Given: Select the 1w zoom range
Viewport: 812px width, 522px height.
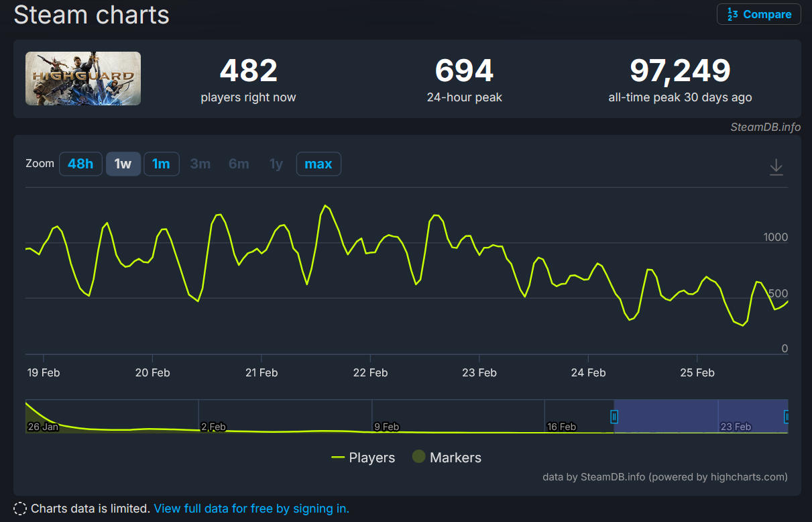Looking at the screenshot, I should (x=123, y=164).
